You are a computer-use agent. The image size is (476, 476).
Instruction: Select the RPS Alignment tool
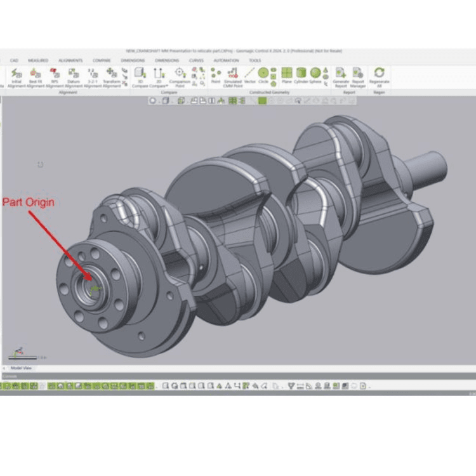tap(55, 76)
